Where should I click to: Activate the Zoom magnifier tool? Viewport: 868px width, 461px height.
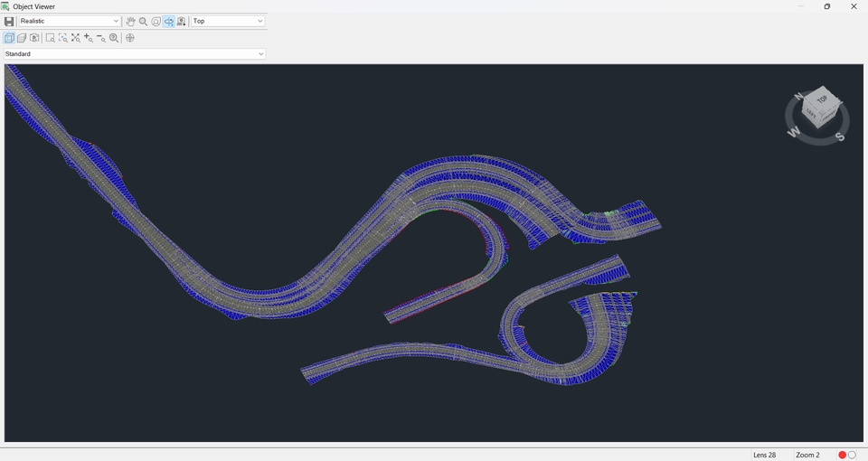[x=143, y=21]
